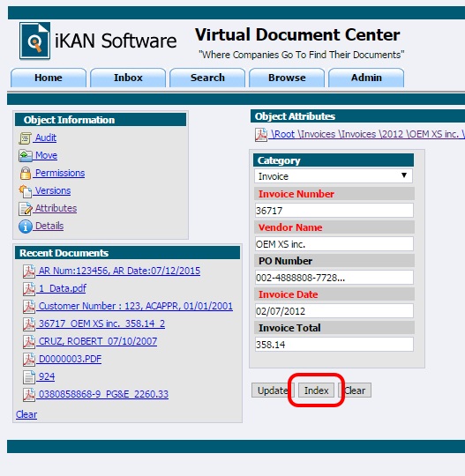Screen dimensions: 465x476
Task: Click the PO Number input field
Action: click(x=334, y=278)
